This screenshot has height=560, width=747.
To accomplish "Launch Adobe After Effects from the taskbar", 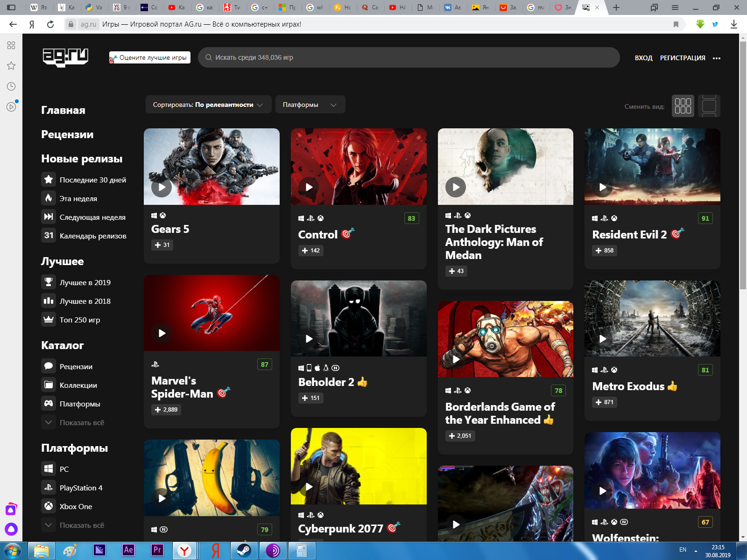I will pyautogui.click(x=128, y=550).
